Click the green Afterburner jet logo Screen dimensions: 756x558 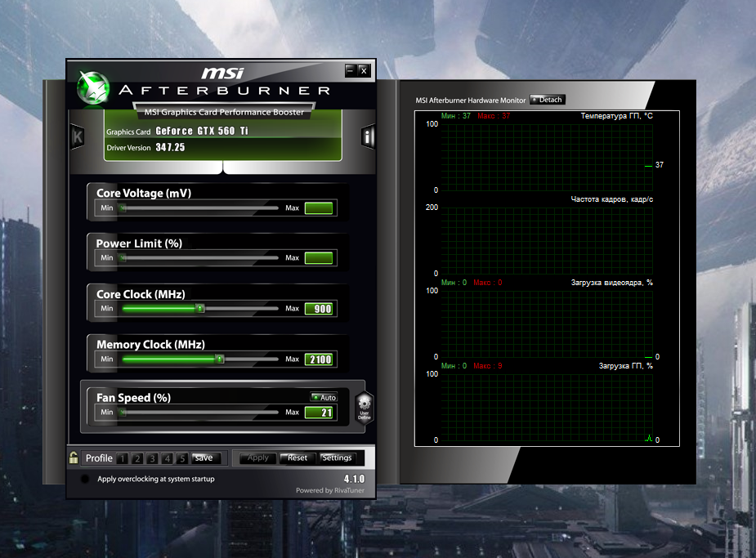coord(93,87)
